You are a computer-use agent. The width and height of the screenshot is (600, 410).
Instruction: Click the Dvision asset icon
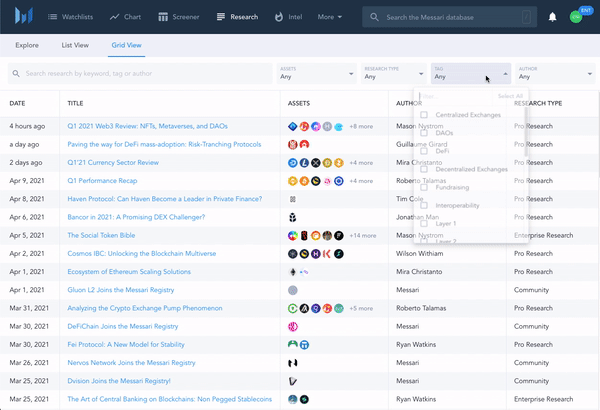tap(293, 381)
